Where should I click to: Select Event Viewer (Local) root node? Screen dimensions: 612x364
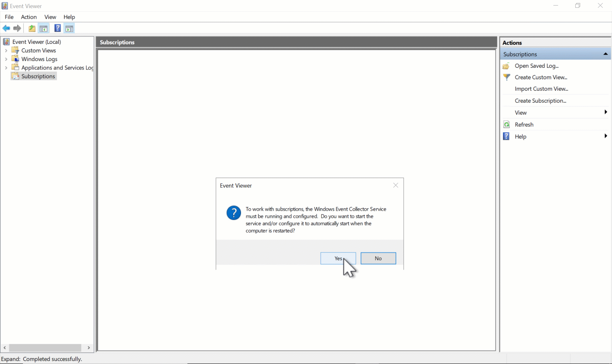coord(36,42)
